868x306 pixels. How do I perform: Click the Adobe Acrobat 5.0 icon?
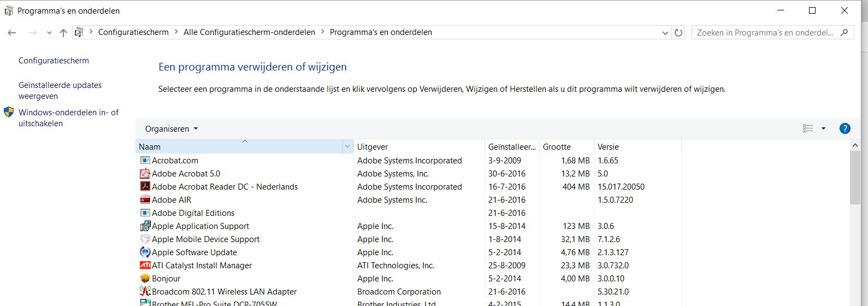[145, 173]
